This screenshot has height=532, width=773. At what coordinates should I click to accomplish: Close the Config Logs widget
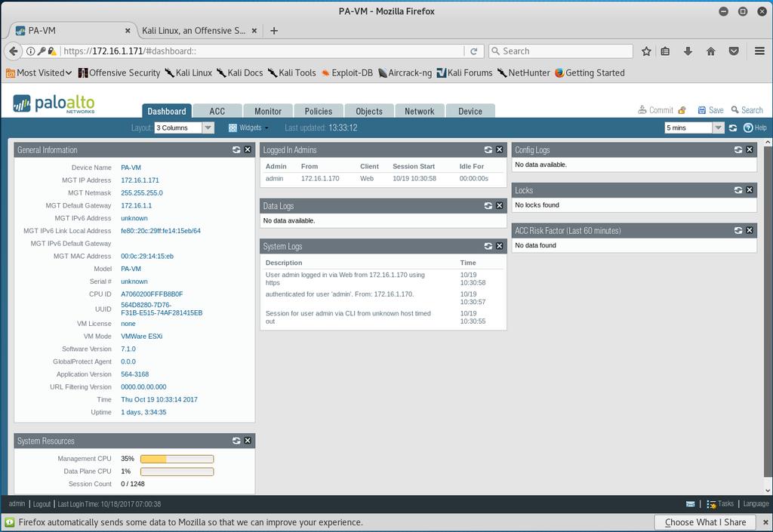[x=750, y=149]
